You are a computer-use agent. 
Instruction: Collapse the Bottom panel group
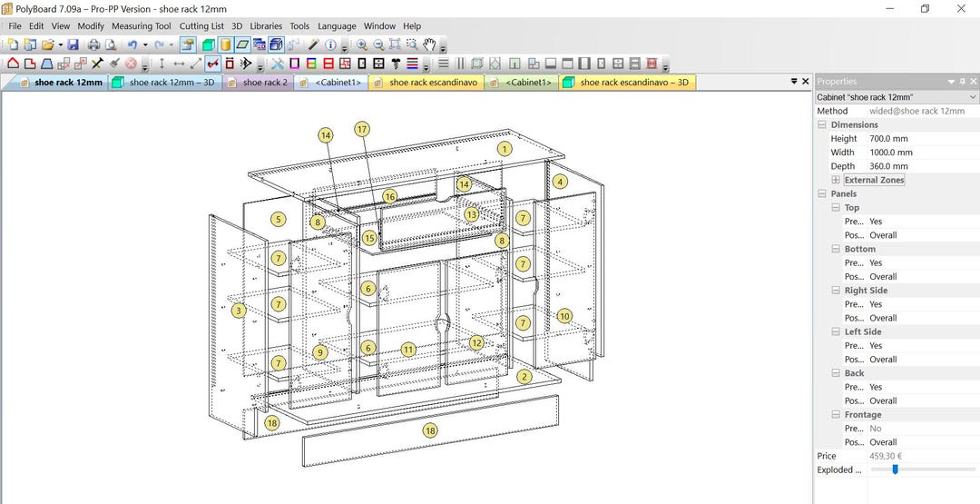click(836, 249)
